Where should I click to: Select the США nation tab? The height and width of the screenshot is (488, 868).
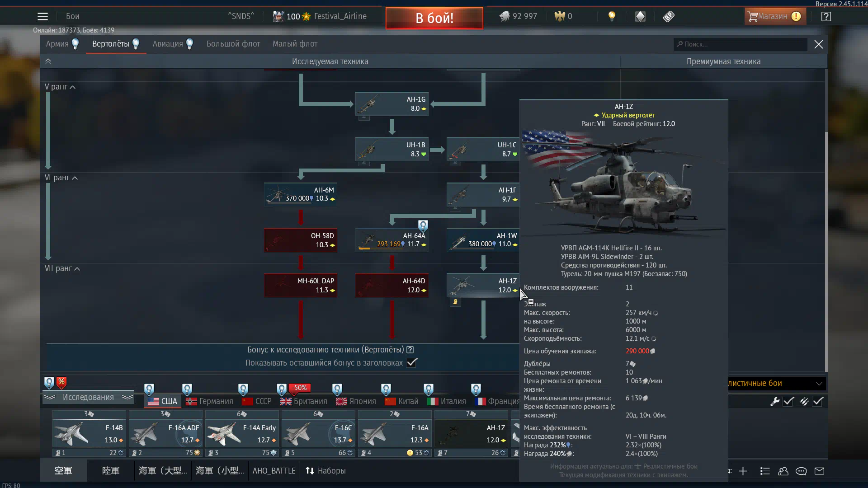coord(162,401)
